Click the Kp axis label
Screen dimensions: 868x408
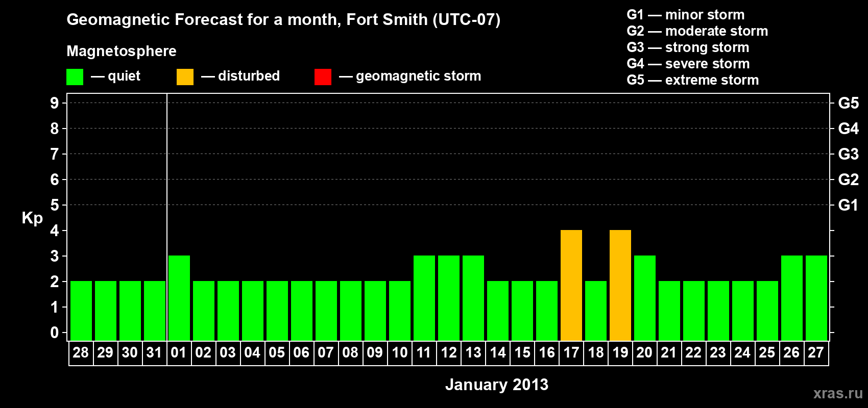(32, 218)
